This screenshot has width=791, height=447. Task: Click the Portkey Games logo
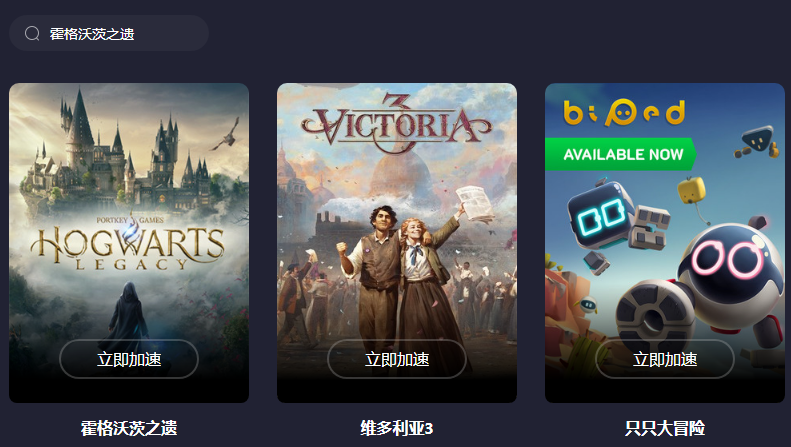pyautogui.click(x=130, y=220)
